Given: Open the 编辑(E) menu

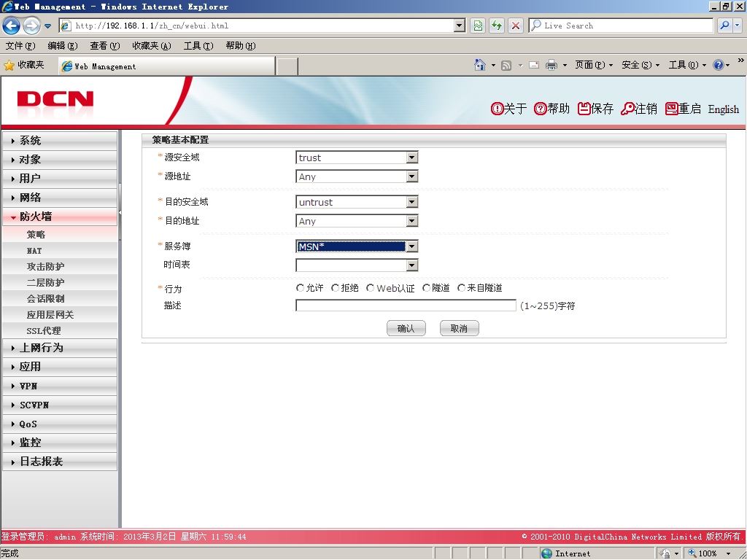Looking at the screenshot, I should (63, 46).
